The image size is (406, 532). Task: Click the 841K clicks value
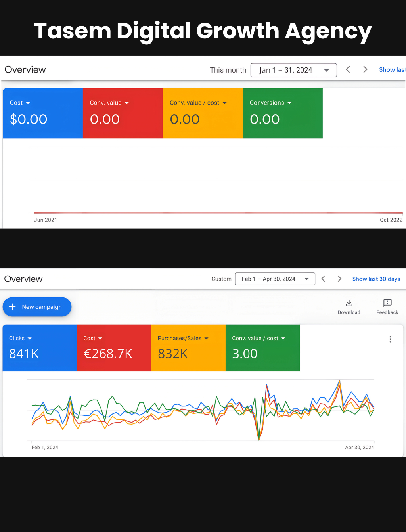[24, 354]
